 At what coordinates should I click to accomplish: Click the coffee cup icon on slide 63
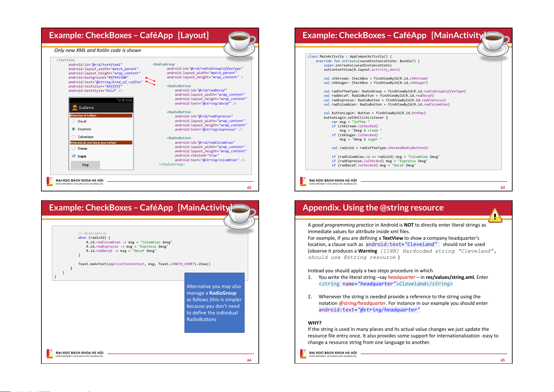494,44
